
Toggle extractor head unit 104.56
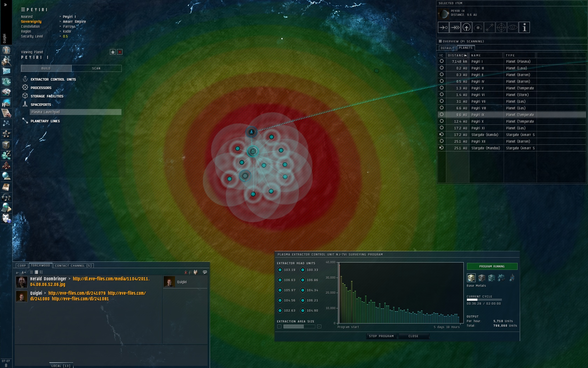click(280, 300)
